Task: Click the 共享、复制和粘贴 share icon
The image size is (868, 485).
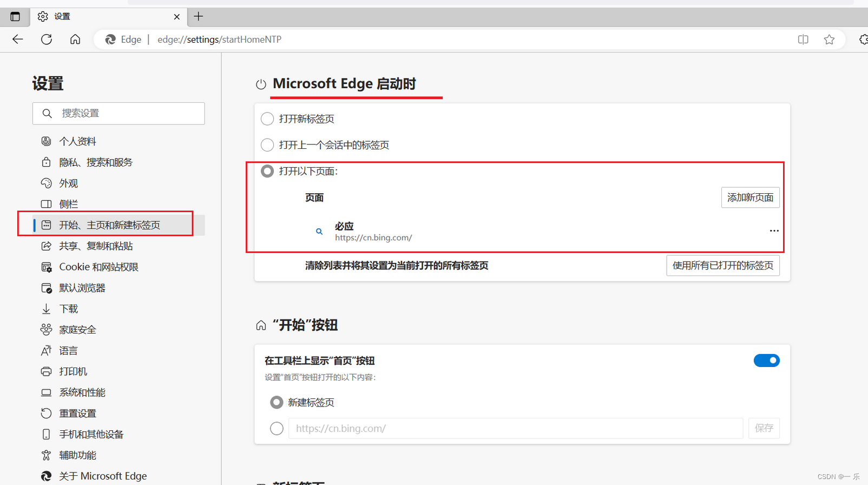Action: tap(47, 246)
